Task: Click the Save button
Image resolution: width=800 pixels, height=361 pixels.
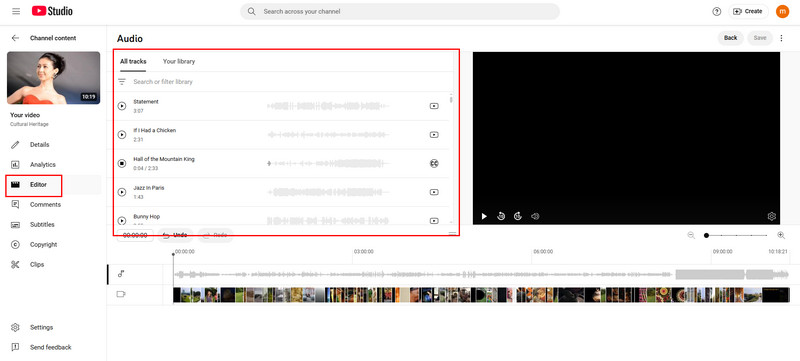Action: pyautogui.click(x=760, y=38)
